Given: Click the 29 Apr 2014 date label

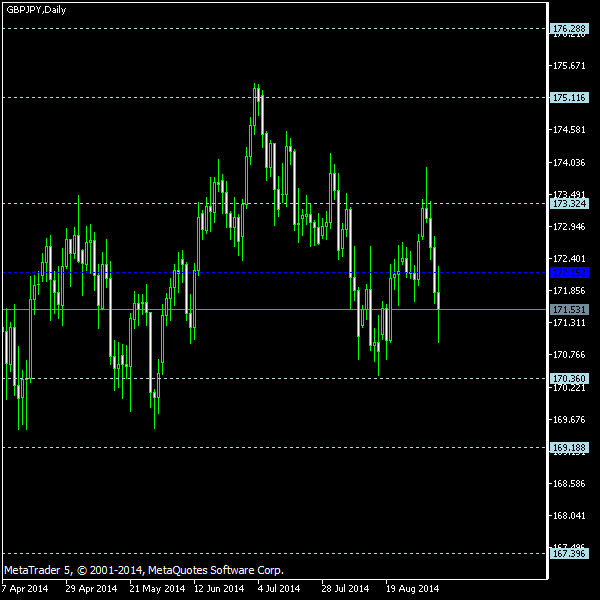Looking at the screenshot, I should (91, 589).
